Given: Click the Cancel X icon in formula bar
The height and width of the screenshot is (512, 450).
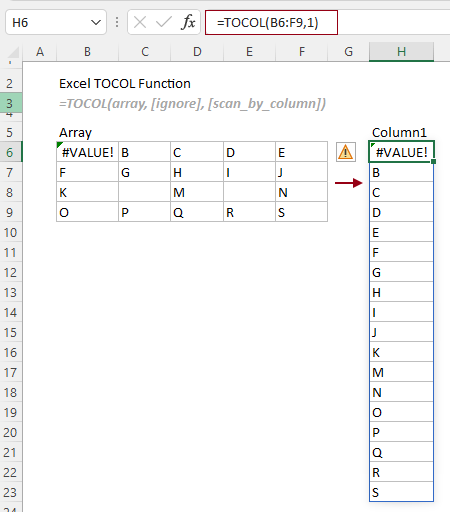Looking at the screenshot, I should click(140, 23).
